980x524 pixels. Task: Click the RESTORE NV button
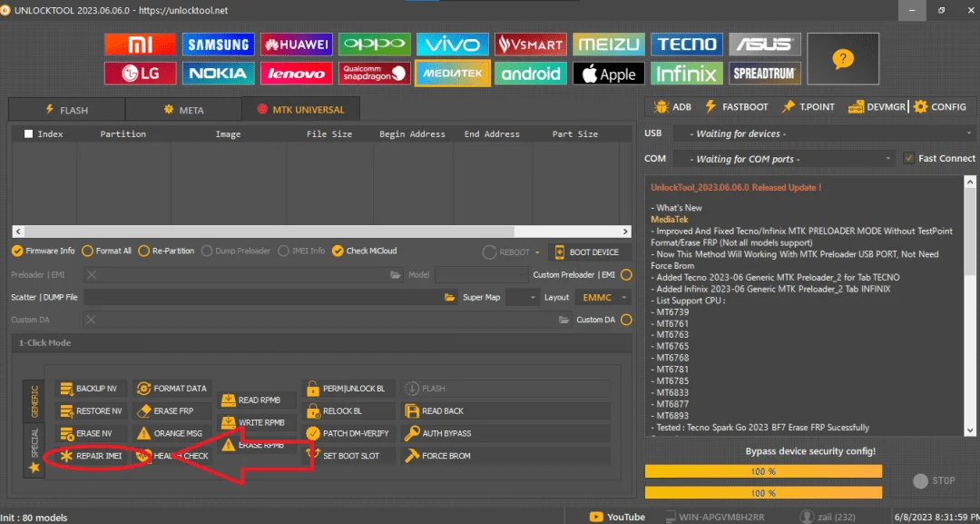tap(92, 410)
